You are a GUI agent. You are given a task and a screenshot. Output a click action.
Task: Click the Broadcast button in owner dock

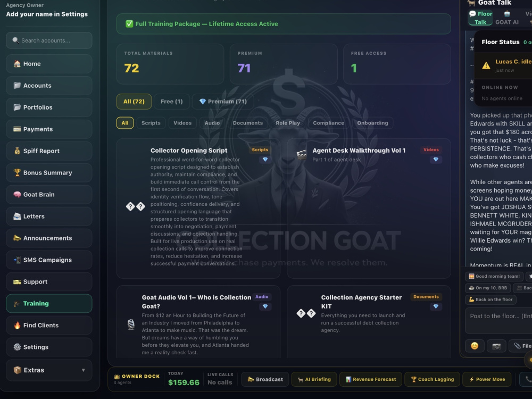coord(265,379)
